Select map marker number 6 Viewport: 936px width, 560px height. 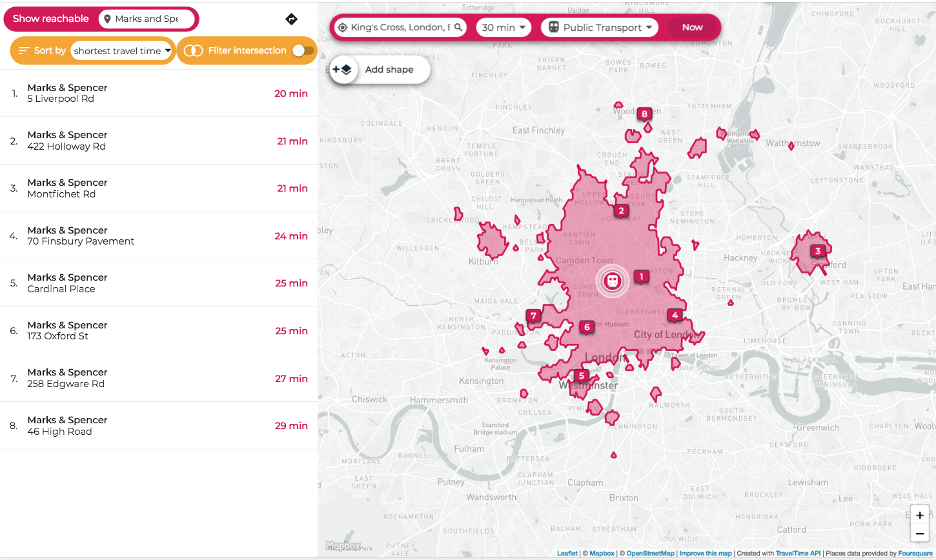point(586,327)
